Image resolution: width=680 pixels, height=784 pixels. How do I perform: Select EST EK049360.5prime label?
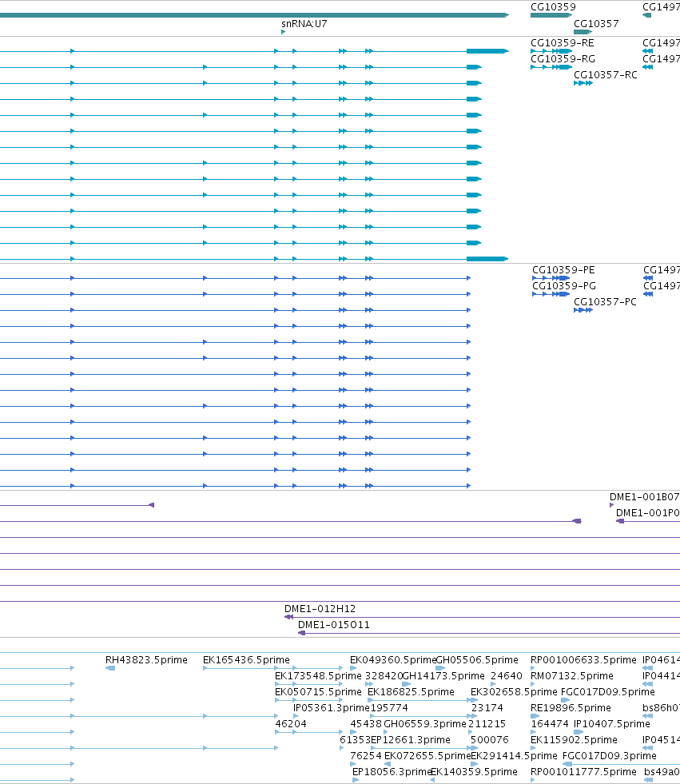[393, 660]
